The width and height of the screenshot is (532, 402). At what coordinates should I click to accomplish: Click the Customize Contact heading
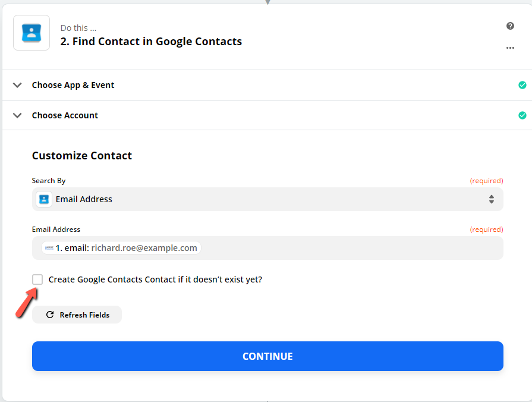point(82,155)
